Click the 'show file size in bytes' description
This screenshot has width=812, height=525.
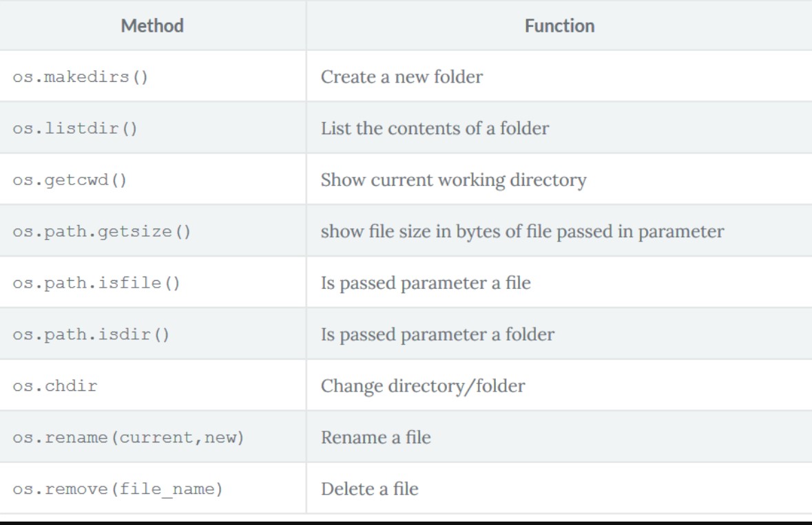point(522,231)
